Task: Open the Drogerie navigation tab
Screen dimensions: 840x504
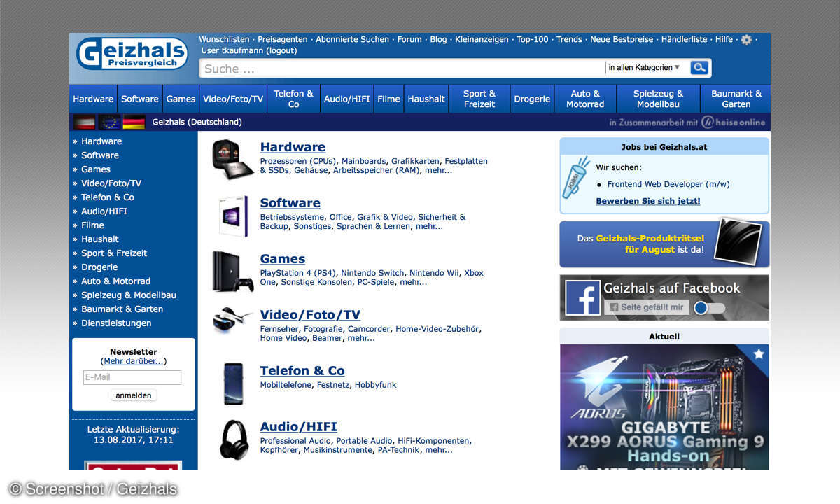Action: point(532,99)
